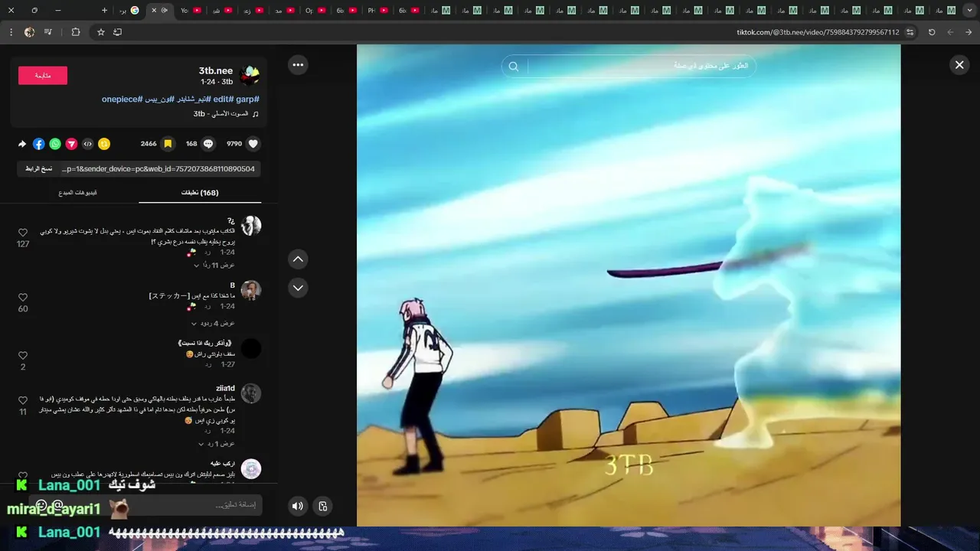This screenshot has height=551, width=980.
Task: Open comments via the 168 speech bubble
Action: (x=208, y=144)
